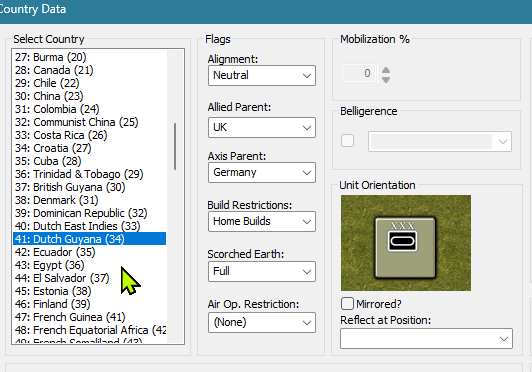
Task: Select '45: Estonia (38)' in the list
Action: 90,291
